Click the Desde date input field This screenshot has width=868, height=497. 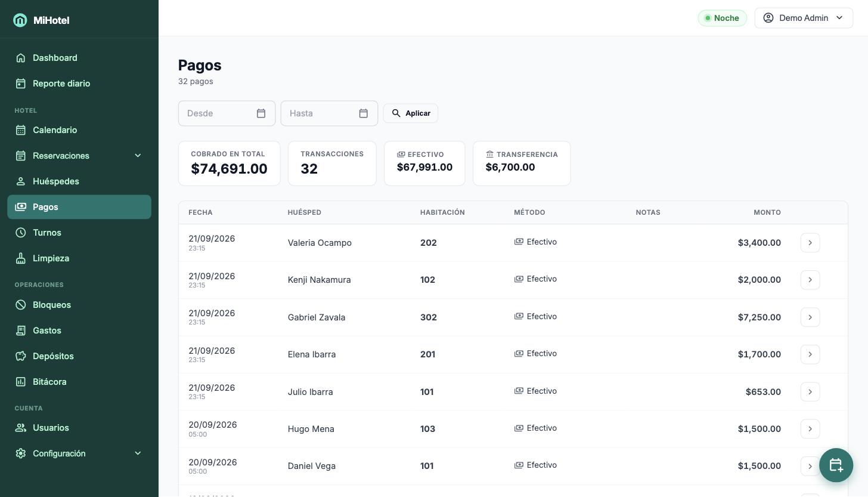point(227,113)
